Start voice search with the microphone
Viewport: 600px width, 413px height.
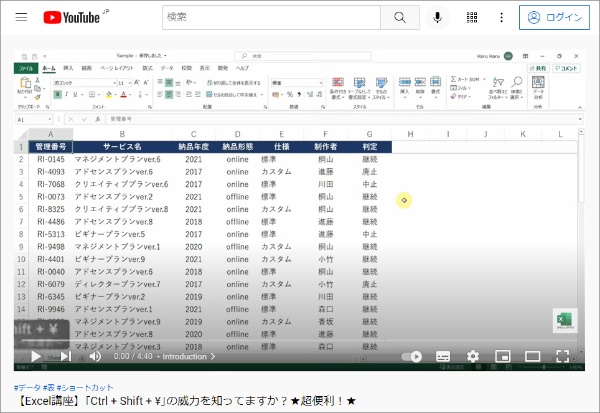pyautogui.click(x=437, y=17)
